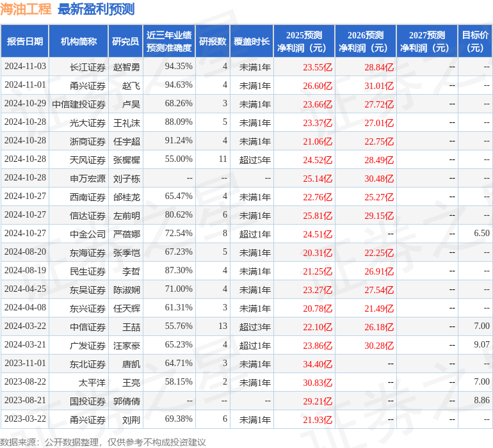This screenshot has height=448, width=493.
Task: Select the 2026预测净利润 column header
Action: [x=366, y=41]
